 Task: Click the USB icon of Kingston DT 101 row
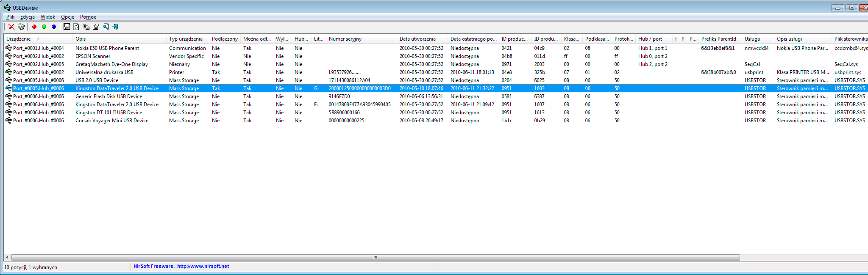(8, 113)
